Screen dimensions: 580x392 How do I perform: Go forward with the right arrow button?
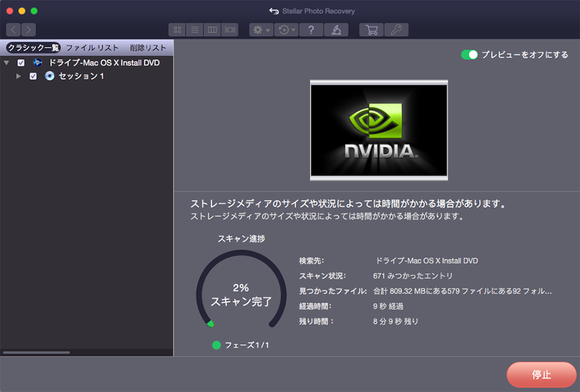tap(28, 30)
